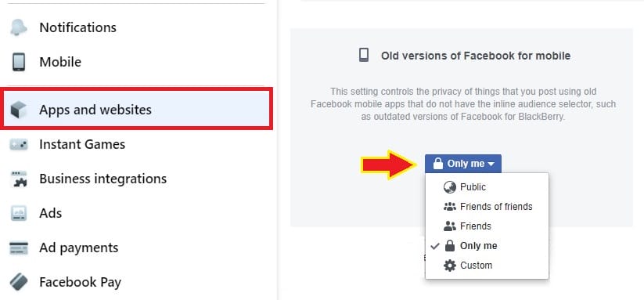644x300 pixels.
Task: Go to Instant Games settings
Action: (82, 144)
